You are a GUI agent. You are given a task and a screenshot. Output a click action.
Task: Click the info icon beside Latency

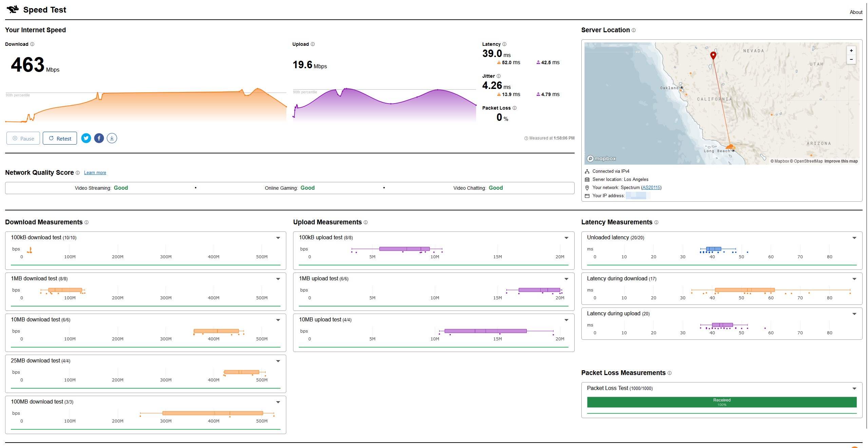pyautogui.click(x=504, y=44)
